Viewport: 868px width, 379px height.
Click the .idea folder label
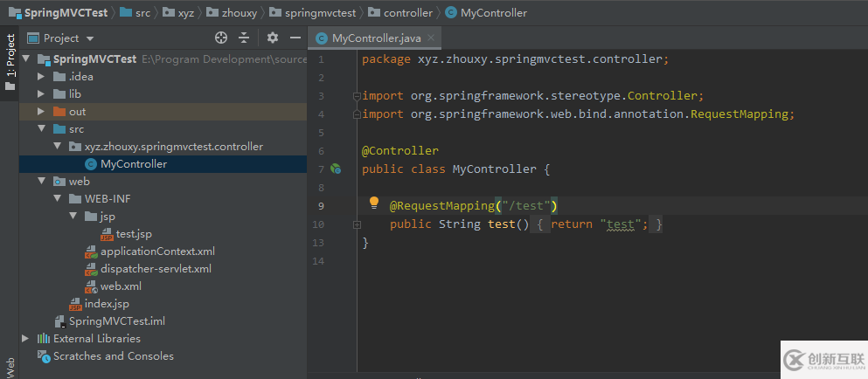(80, 76)
